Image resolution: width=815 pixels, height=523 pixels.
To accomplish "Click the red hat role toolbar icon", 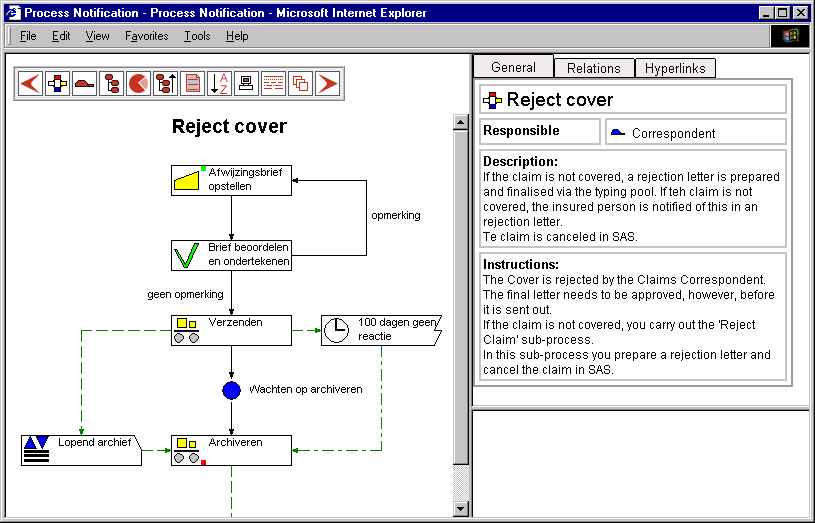I will [x=84, y=83].
